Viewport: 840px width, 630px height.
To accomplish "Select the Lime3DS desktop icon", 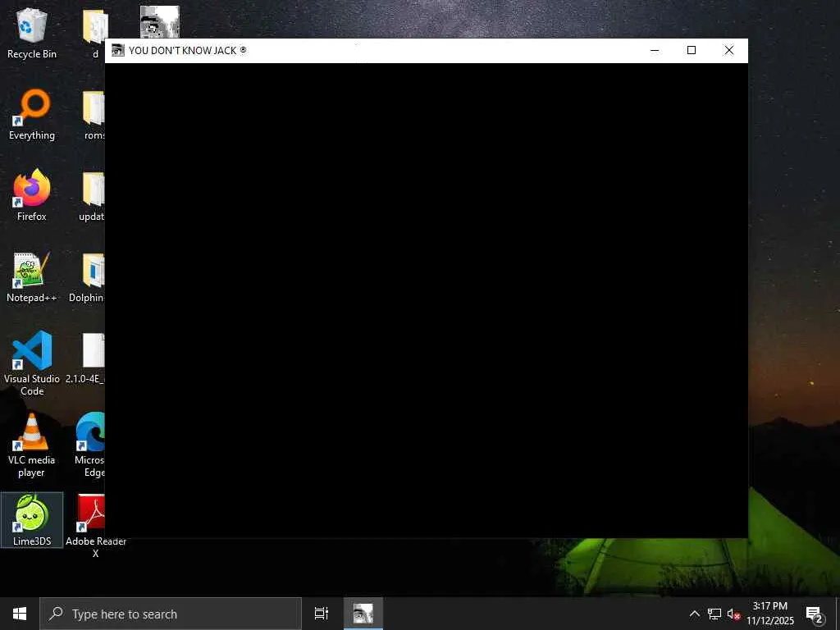I will 32,519.
